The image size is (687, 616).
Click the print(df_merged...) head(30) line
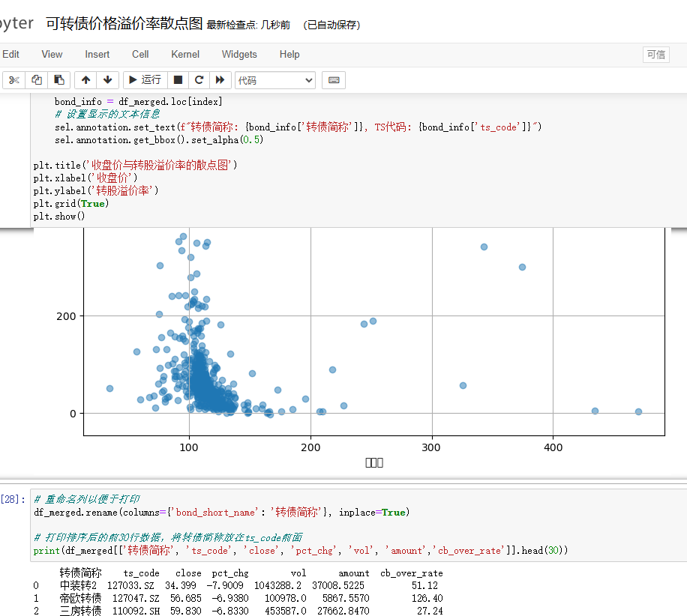[301, 550]
